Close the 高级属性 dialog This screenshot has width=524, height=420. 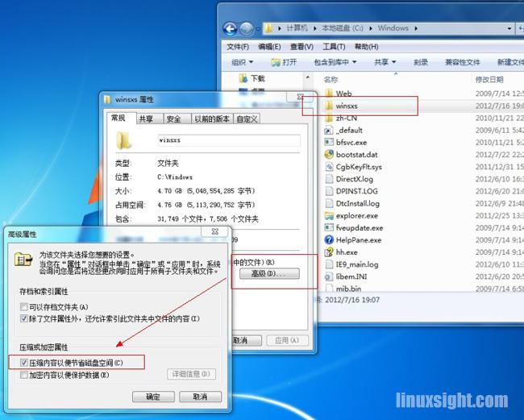[x=215, y=231]
